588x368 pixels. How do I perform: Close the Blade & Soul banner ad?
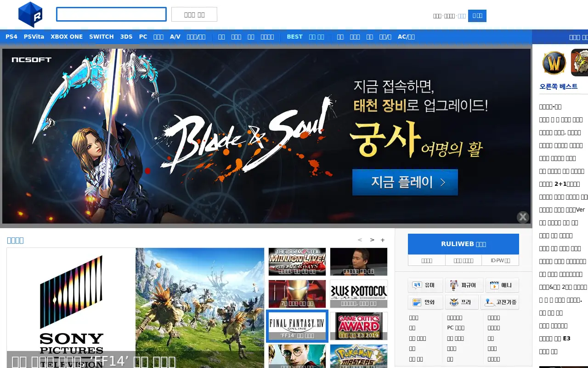pos(523,217)
